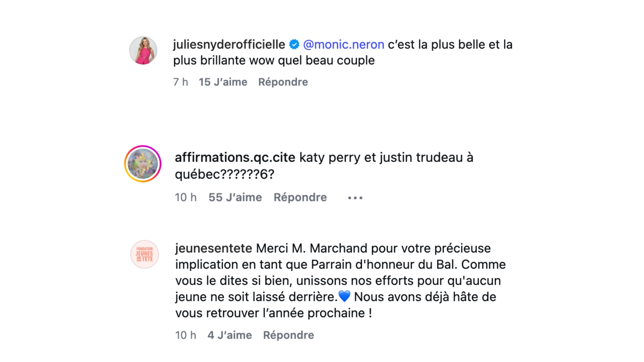
Task: View the 4 J'aime likes
Action: [x=229, y=335]
